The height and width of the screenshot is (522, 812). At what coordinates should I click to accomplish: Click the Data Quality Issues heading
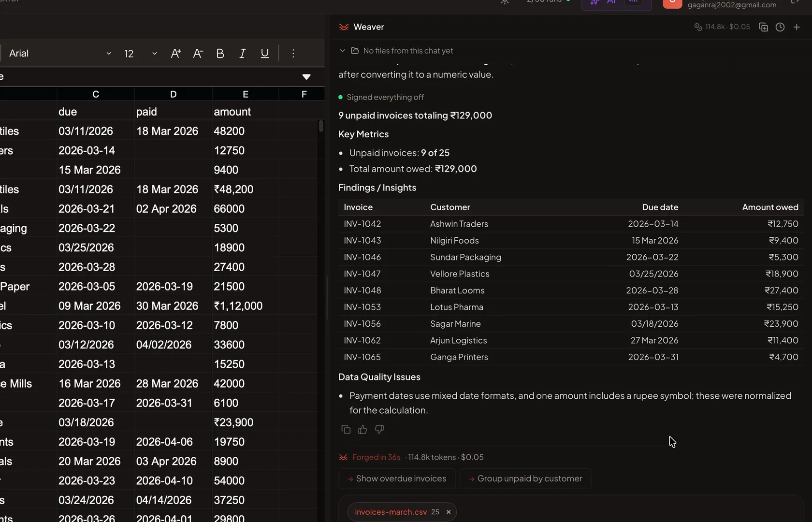point(379,377)
